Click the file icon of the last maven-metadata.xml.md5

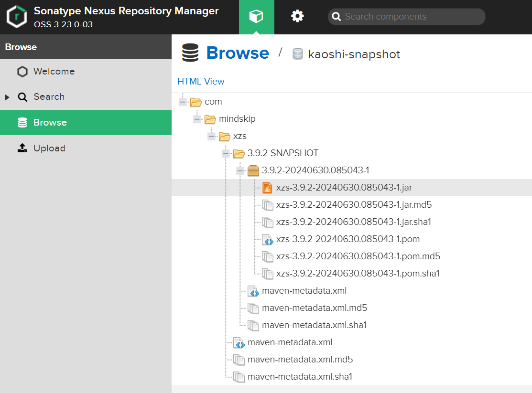(x=239, y=360)
